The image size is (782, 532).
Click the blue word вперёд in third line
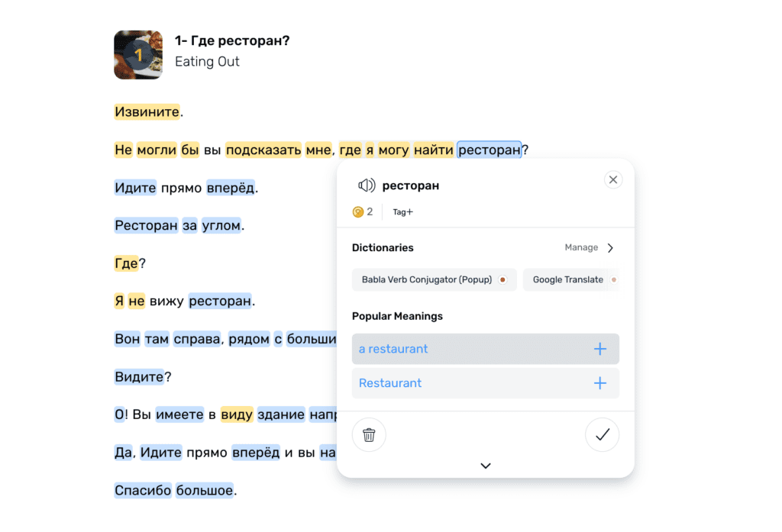coord(230,188)
